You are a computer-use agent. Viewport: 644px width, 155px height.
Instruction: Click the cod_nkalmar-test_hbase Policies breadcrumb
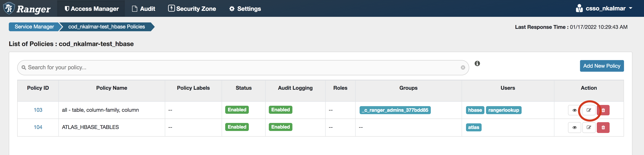click(106, 27)
